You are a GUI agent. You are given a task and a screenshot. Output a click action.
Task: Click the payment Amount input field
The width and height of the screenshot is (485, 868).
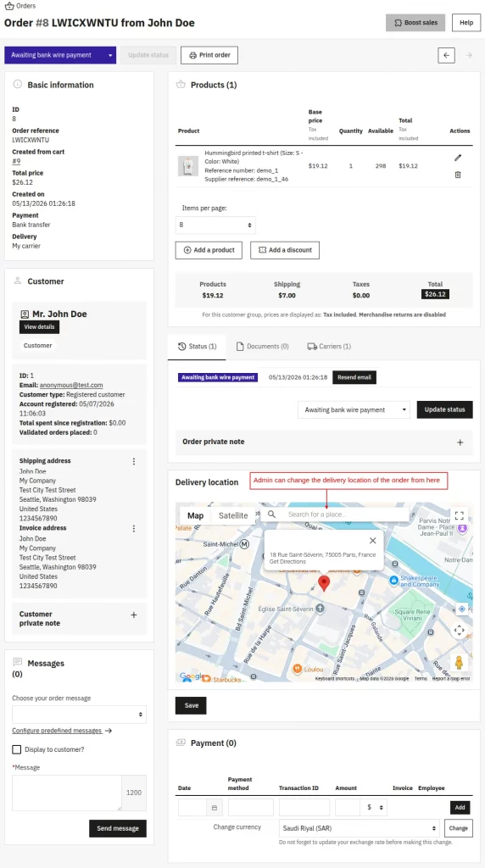[x=348, y=808]
